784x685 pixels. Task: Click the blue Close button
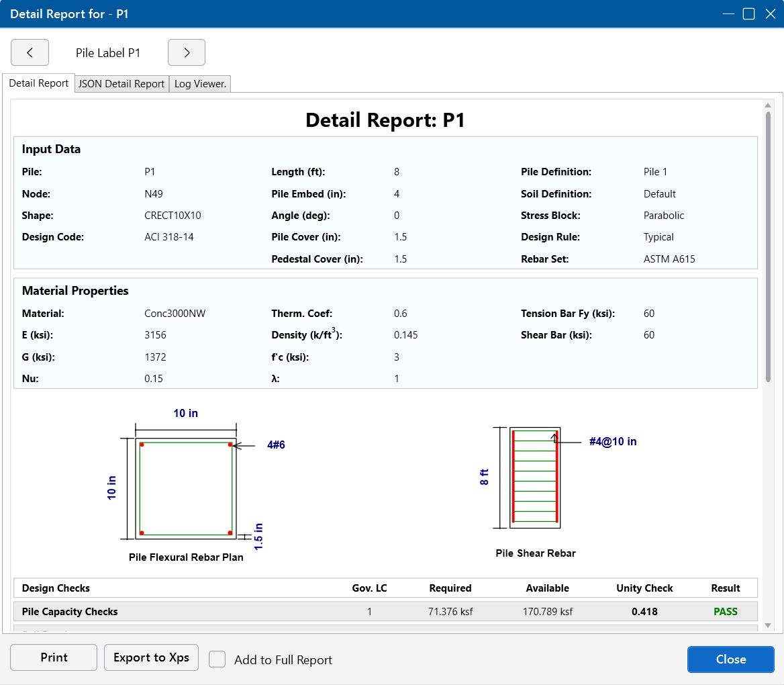(730, 659)
